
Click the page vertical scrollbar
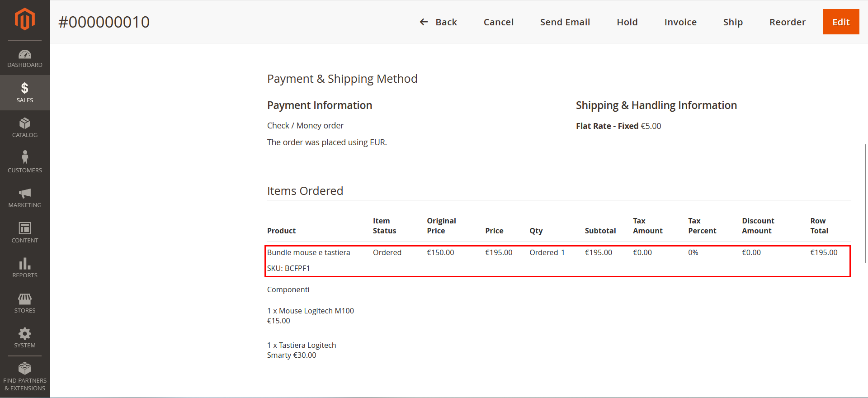click(x=866, y=204)
